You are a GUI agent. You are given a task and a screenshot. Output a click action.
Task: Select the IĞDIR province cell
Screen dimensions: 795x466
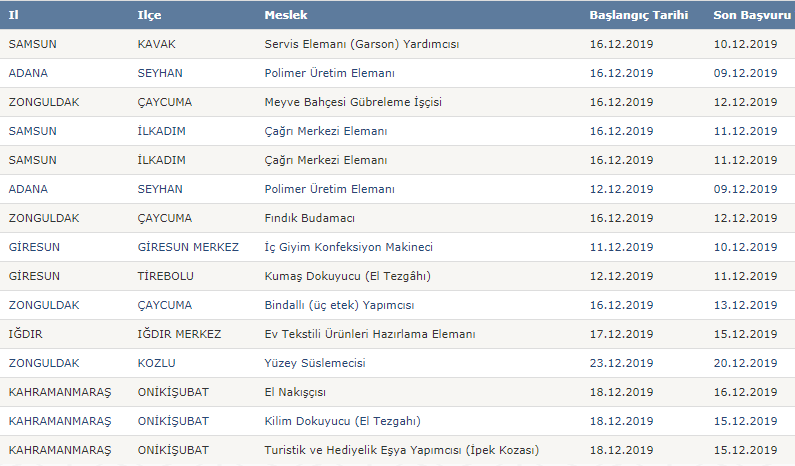[25, 334]
